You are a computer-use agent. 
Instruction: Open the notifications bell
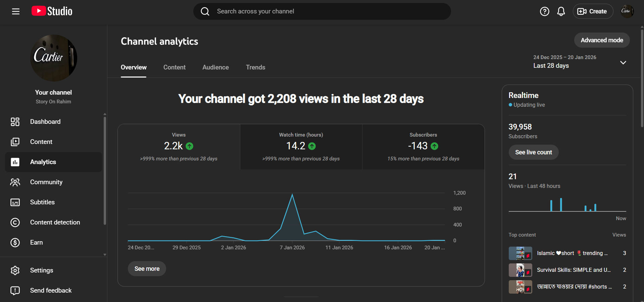coord(561,11)
